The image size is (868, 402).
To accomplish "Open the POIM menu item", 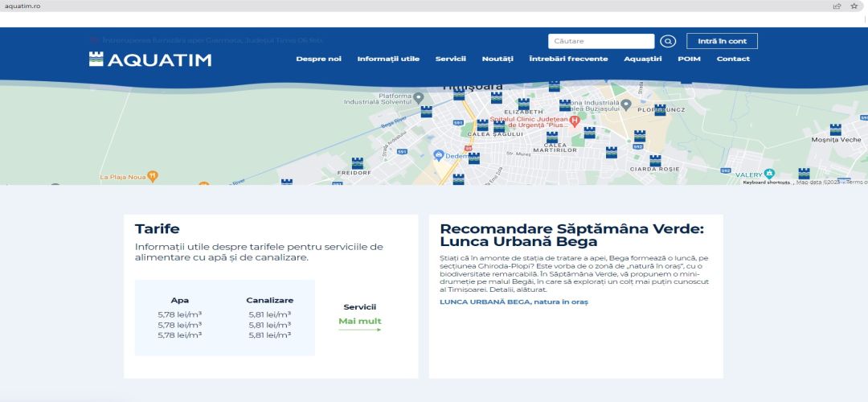I will [x=690, y=59].
